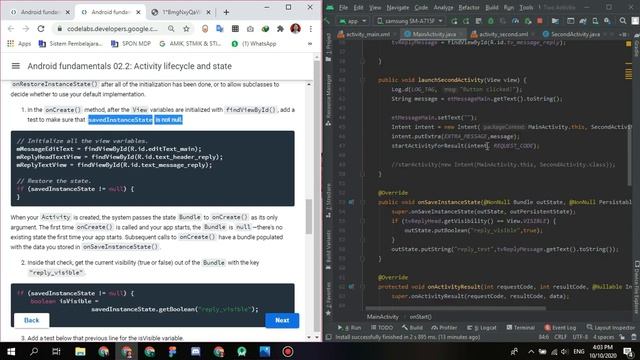Switch to SecondActivity.java editor tab
Image resolution: width=640 pixels, height=360 pixels.
[x=575, y=34]
